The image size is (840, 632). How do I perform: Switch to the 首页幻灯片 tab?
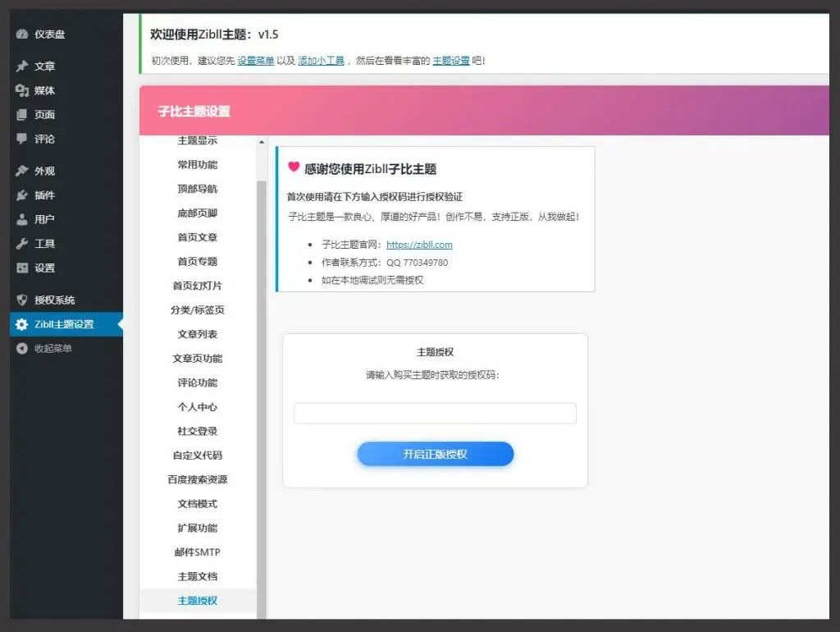198,286
